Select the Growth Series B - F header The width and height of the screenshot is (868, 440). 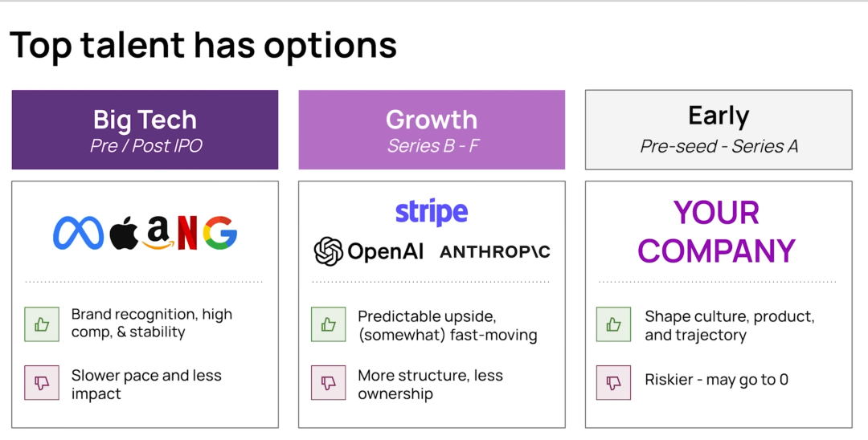[432, 130]
